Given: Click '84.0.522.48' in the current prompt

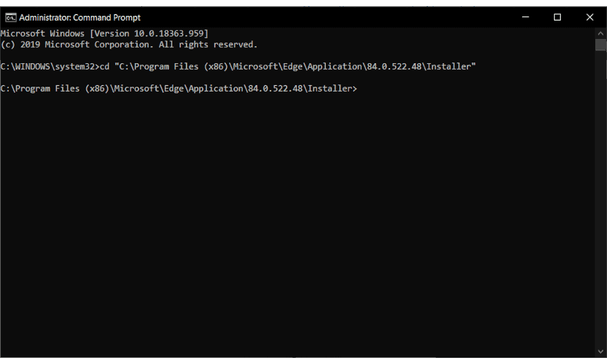Looking at the screenshot, I should click(275, 89).
